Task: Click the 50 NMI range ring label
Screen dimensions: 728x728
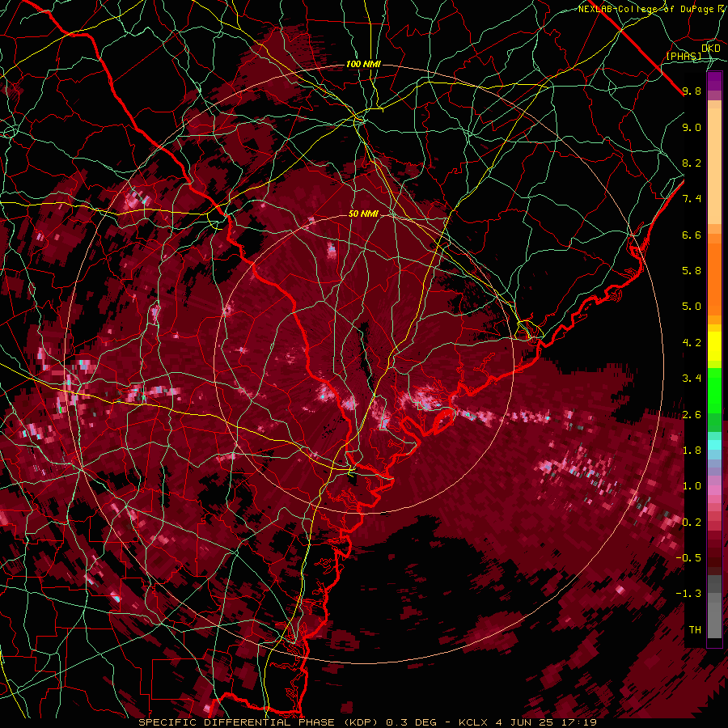Action: point(363,214)
